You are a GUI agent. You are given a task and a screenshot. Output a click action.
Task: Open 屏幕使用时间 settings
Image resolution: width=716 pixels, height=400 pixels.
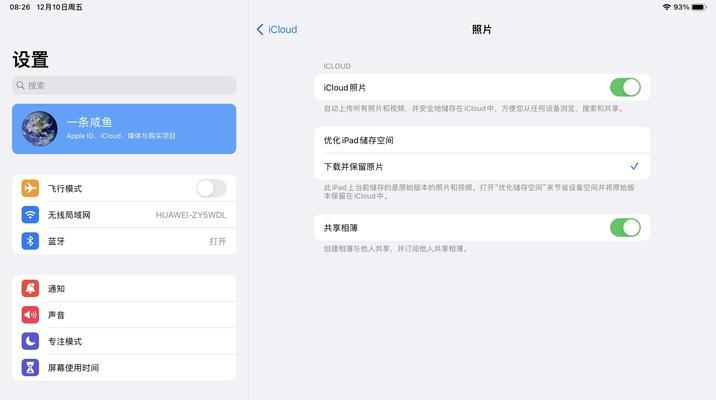click(124, 368)
